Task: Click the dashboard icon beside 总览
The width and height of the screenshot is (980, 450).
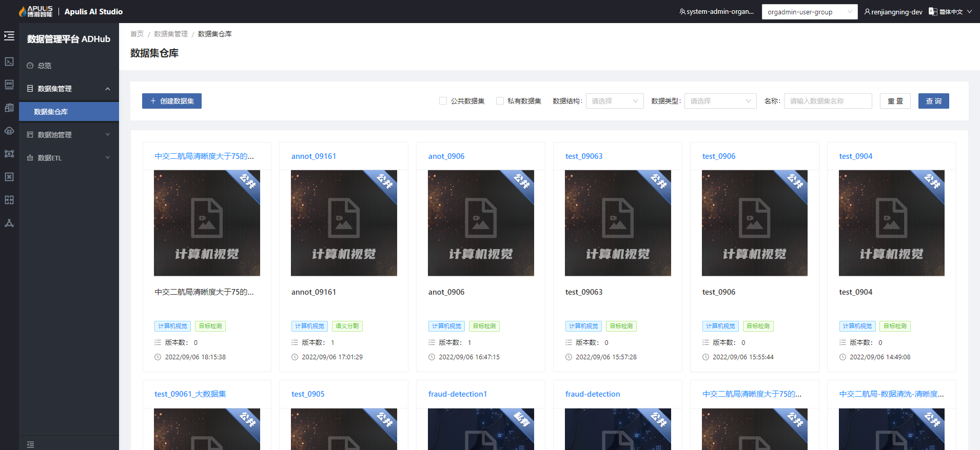Action: click(30, 66)
